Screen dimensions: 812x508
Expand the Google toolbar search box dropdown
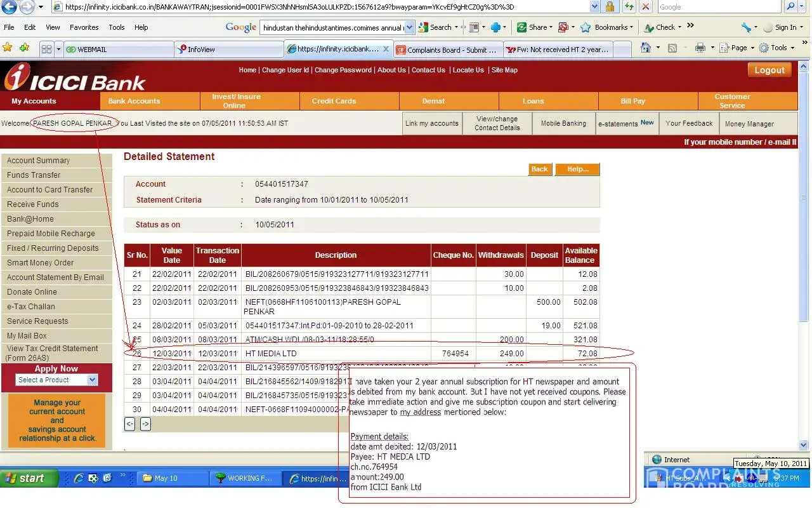(409, 27)
